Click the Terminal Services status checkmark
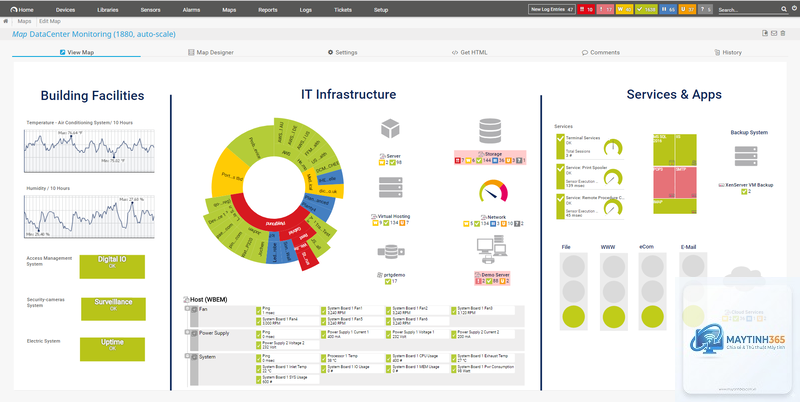800x402 pixels. pos(560,139)
